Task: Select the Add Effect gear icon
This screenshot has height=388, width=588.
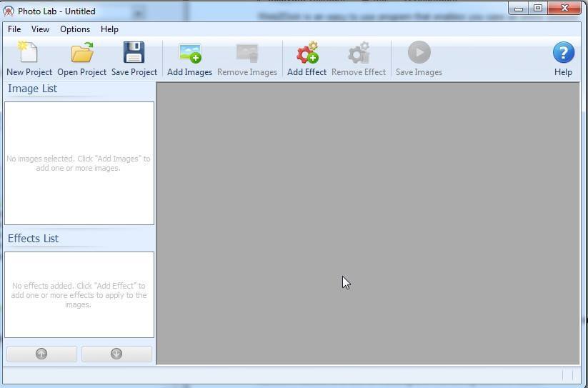Action: (x=307, y=52)
